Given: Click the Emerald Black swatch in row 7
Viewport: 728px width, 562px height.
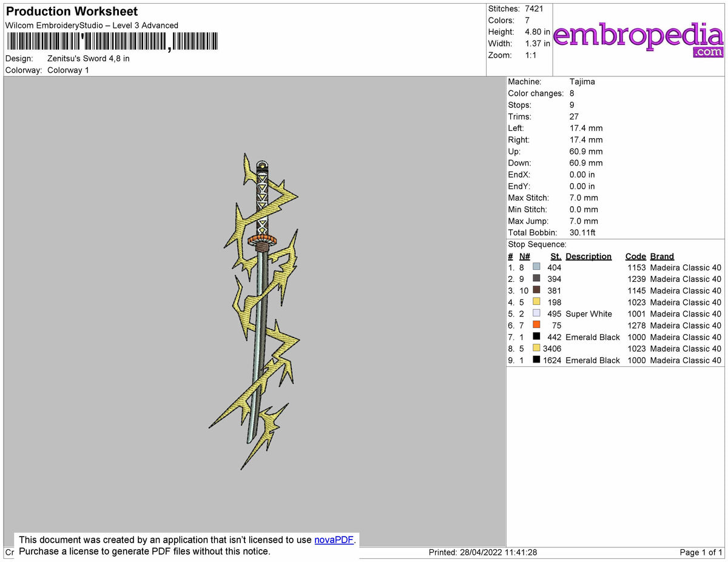Looking at the screenshot, I should pos(536,336).
